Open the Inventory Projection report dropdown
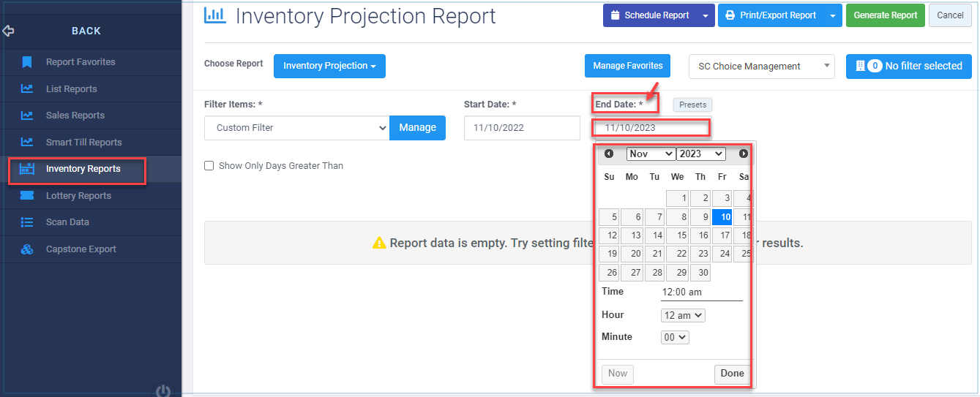Image resolution: width=980 pixels, height=397 pixels. point(329,66)
